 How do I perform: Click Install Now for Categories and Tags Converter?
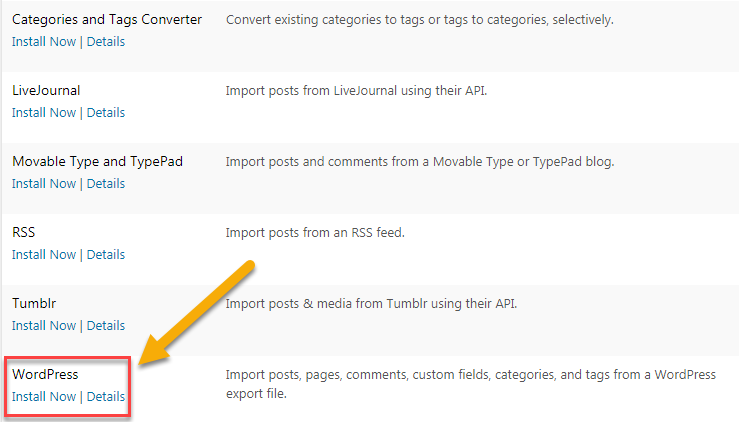[x=44, y=42]
